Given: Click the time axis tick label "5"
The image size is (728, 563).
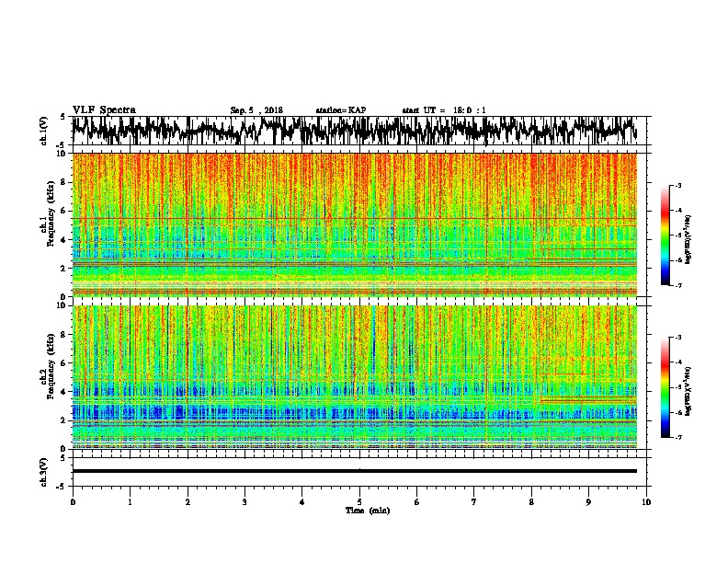Looking at the screenshot, I should (359, 502).
